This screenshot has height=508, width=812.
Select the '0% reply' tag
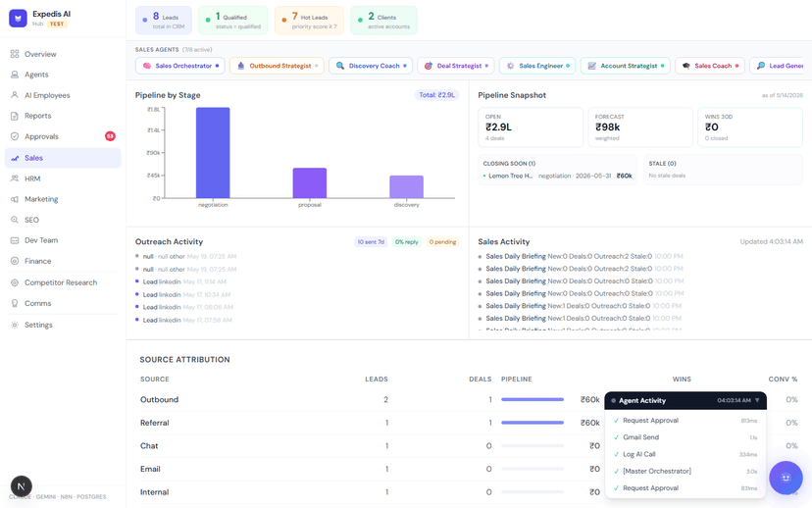click(407, 242)
